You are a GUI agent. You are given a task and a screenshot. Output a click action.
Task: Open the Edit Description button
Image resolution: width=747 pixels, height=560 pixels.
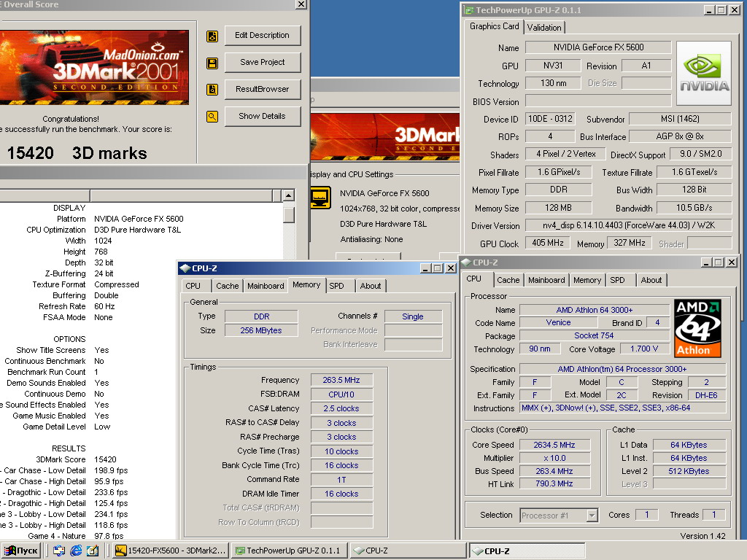coord(262,35)
